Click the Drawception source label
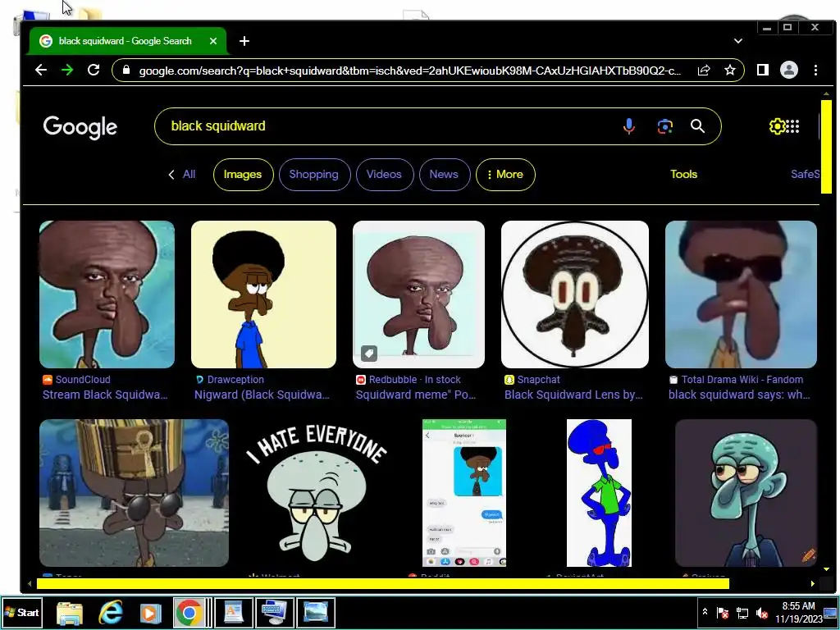The image size is (840, 630). pos(230,379)
